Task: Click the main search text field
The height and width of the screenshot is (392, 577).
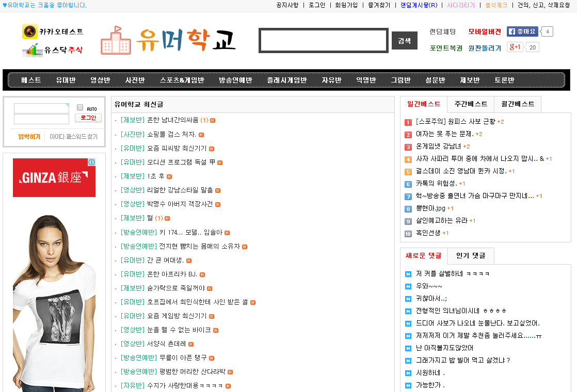Action: click(323, 41)
